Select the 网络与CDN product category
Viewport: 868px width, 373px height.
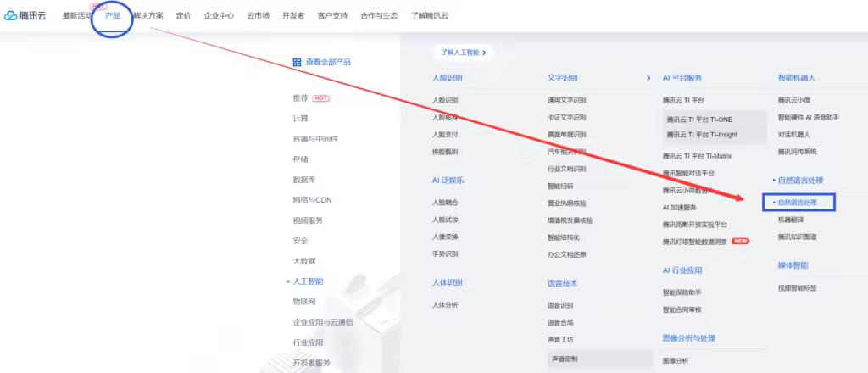click(312, 200)
